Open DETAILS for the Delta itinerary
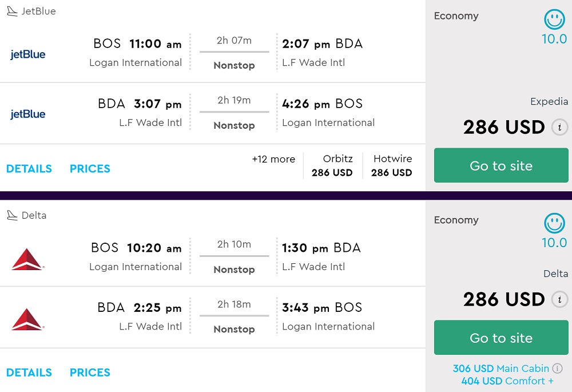572x392 pixels. tap(29, 373)
